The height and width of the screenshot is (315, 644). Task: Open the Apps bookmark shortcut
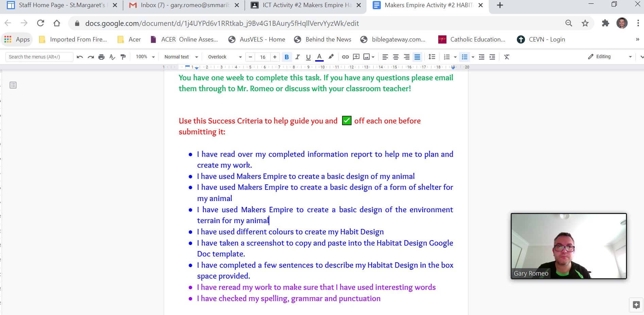pos(17,39)
